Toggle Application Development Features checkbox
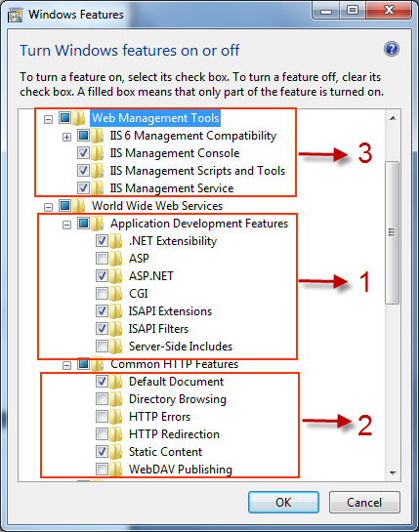Image resolution: width=419 pixels, height=532 pixels. (83, 224)
